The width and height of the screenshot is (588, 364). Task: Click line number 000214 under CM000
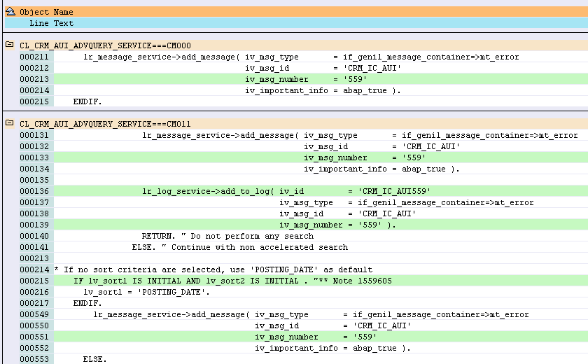click(34, 90)
